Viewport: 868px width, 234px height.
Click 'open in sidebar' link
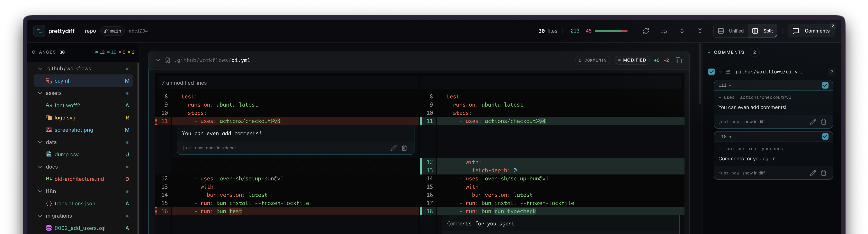click(221, 148)
